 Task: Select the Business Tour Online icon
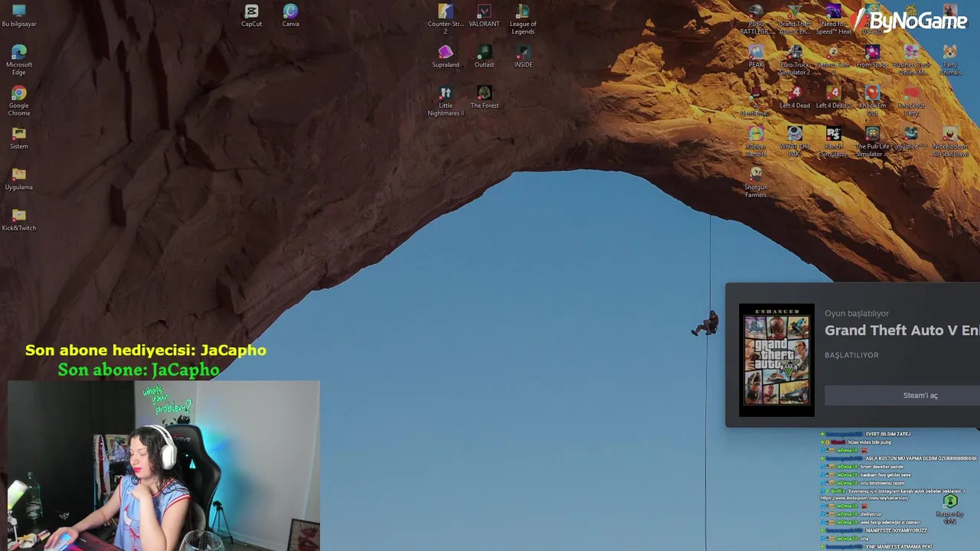click(911, 60)
